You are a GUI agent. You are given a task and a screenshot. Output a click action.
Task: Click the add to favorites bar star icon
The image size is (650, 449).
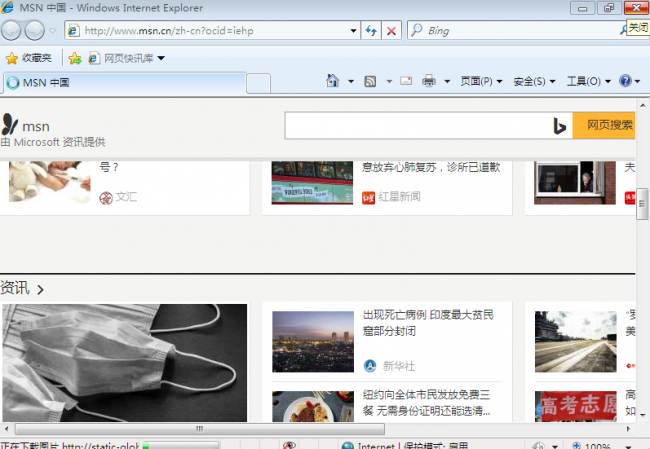pyautogui.click(x=75, y=58)
